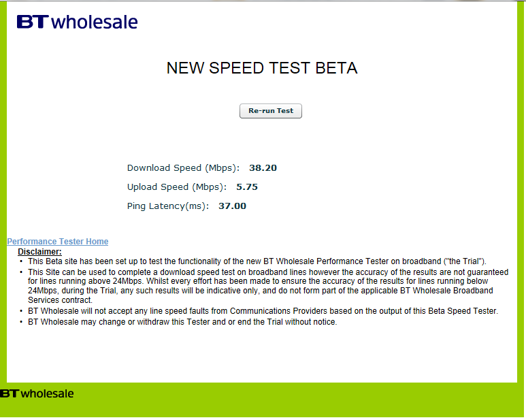Click the word wholesale in the header logo

click(x=95, y=22)
